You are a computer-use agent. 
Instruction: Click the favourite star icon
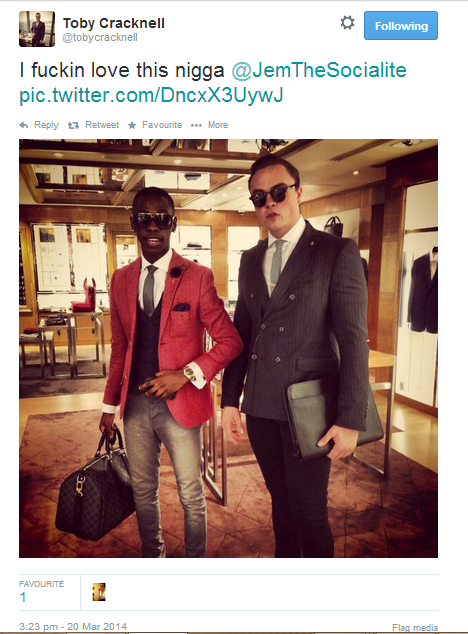(132, 125)
